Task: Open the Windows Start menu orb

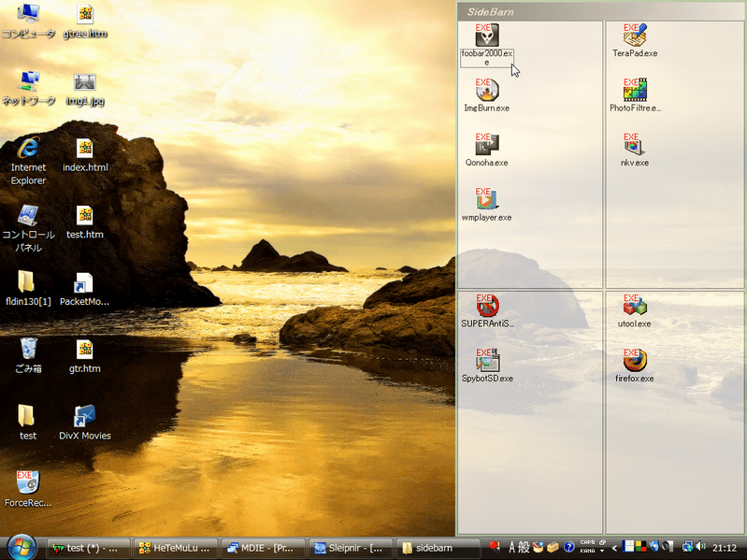Action: click(x=22, y=546)
